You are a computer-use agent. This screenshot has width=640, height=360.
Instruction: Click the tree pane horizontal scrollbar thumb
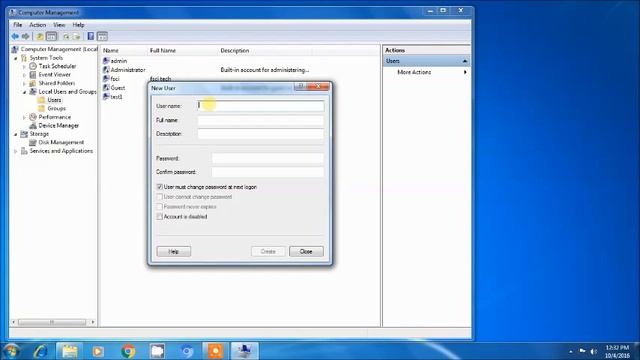click(x=52, y=322)
